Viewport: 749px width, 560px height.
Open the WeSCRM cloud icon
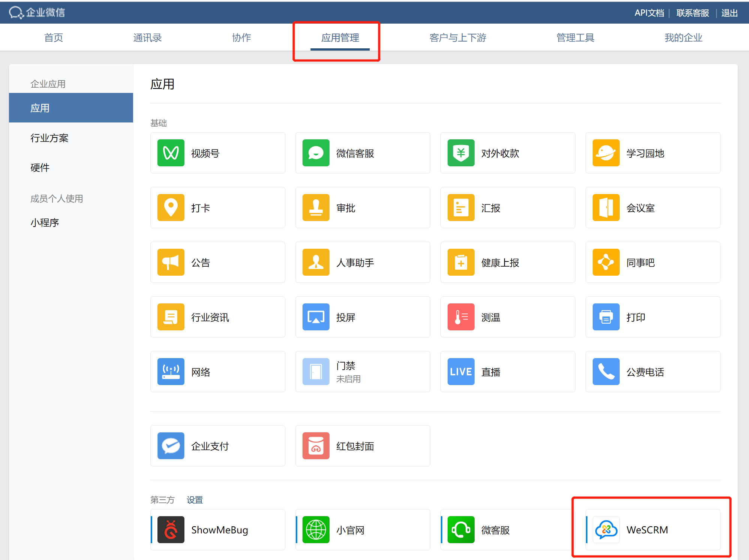606,530
